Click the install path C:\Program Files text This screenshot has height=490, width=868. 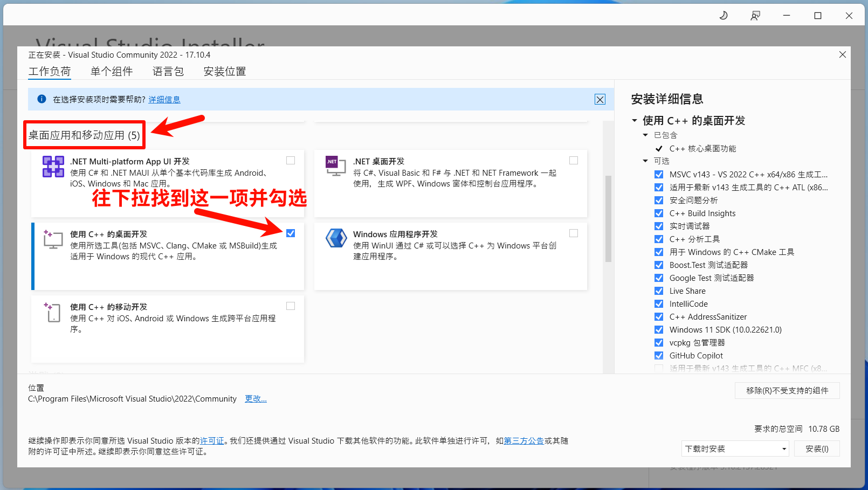[x=132, y=399]
